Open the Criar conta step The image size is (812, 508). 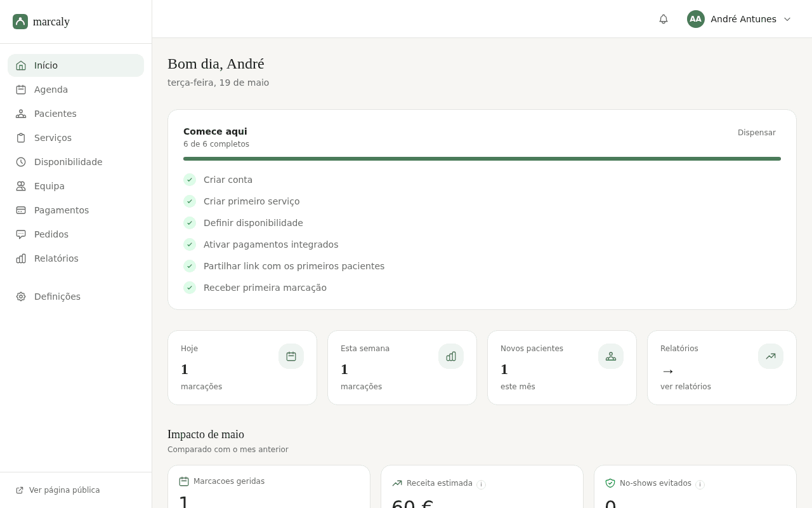pyautogui.click(x=228, y=180)
